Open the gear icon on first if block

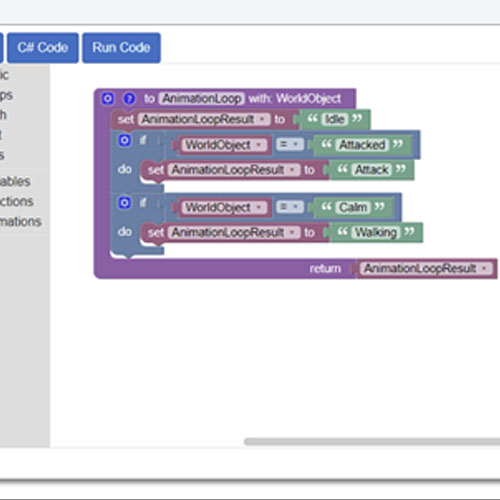pyautogui.click(x=124, y=140)
